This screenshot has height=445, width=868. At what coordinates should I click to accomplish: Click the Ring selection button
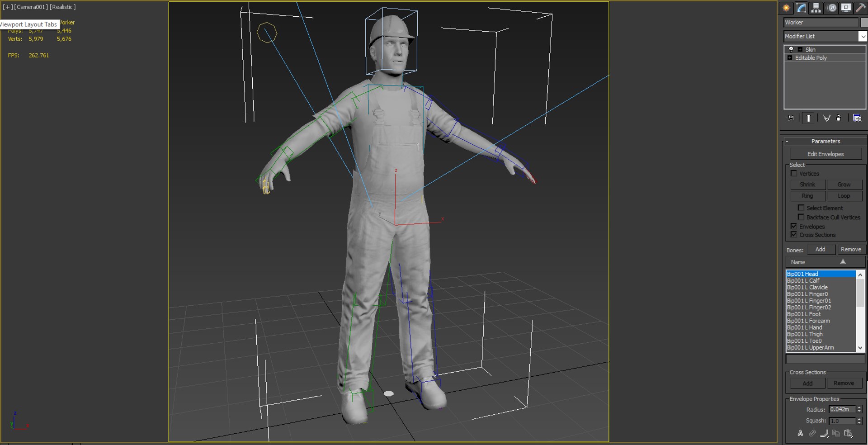click(807, 196)
